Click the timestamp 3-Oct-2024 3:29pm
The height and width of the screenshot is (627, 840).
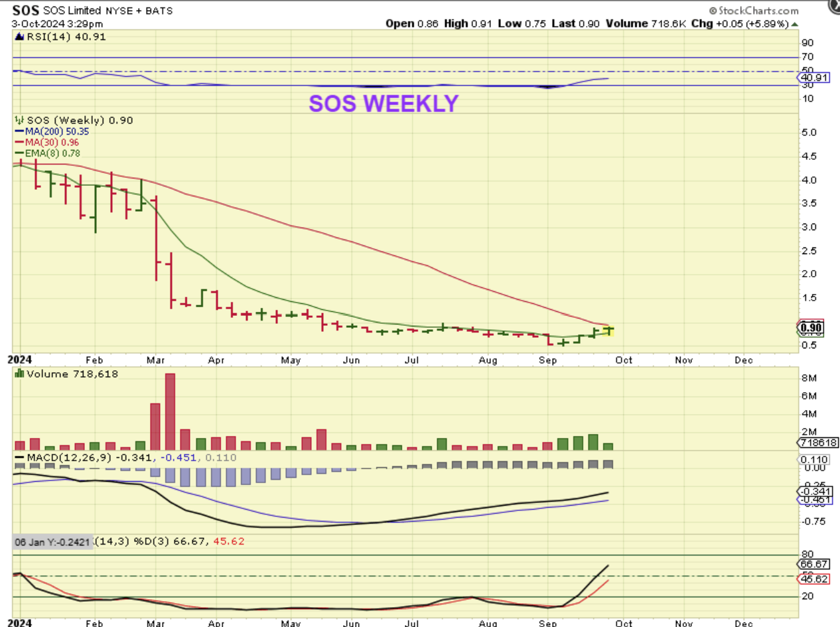[x=57, y=23]
